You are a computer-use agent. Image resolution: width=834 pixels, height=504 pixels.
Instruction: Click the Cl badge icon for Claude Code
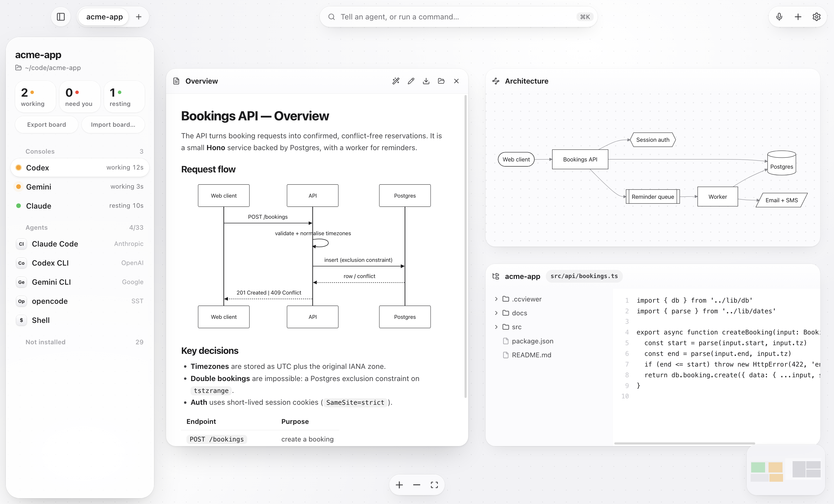click(21, 244)
